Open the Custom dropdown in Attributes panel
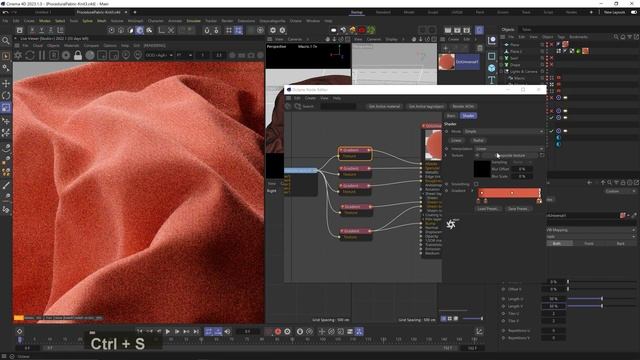640x360 pixels. point(620,191)
